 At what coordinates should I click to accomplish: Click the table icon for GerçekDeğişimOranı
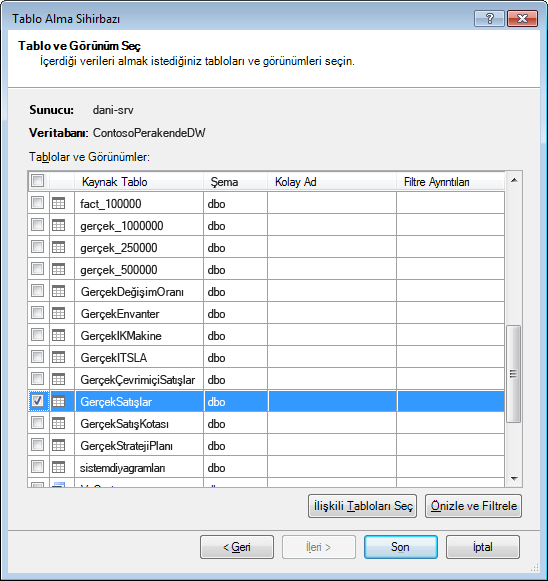pos(58,291)
